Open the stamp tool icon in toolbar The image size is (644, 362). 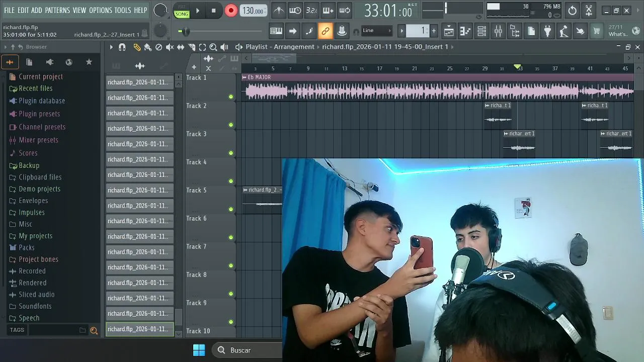click(x=342, y=31)
